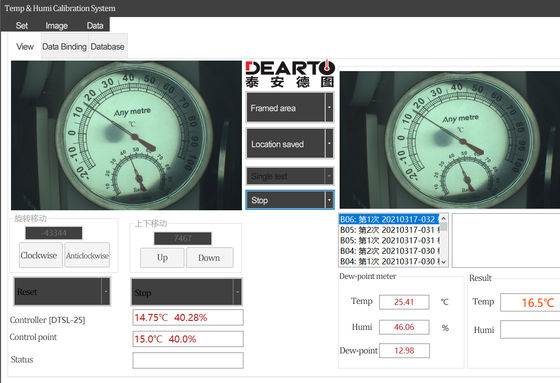
Task: Click the left live camera gauge image
Action: click(x=126, y=135)
